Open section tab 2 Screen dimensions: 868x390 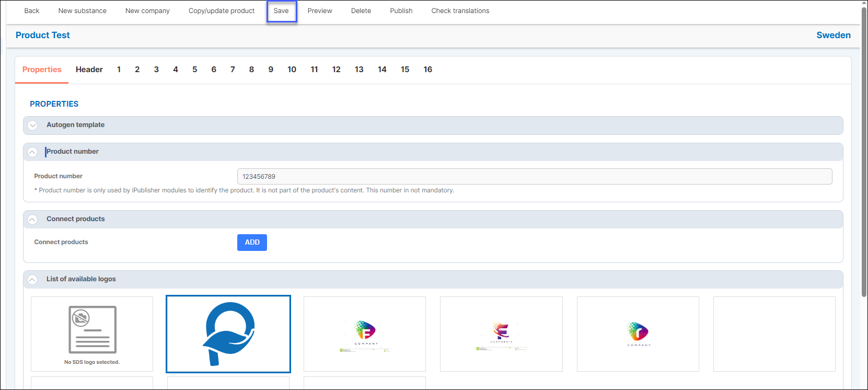(x=137, y=70)
